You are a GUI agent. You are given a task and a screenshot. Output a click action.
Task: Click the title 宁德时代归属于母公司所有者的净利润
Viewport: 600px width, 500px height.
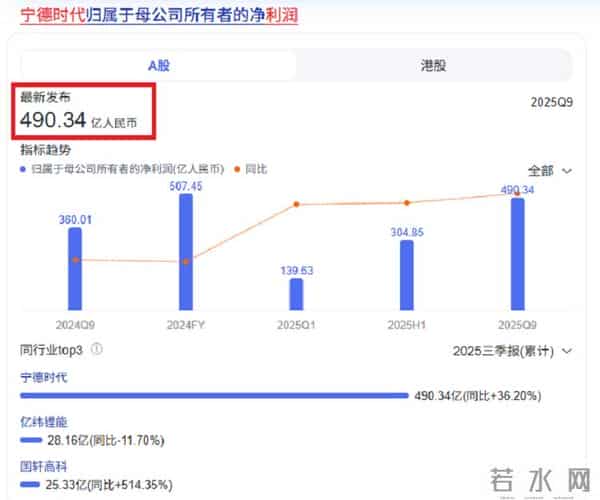159,15
